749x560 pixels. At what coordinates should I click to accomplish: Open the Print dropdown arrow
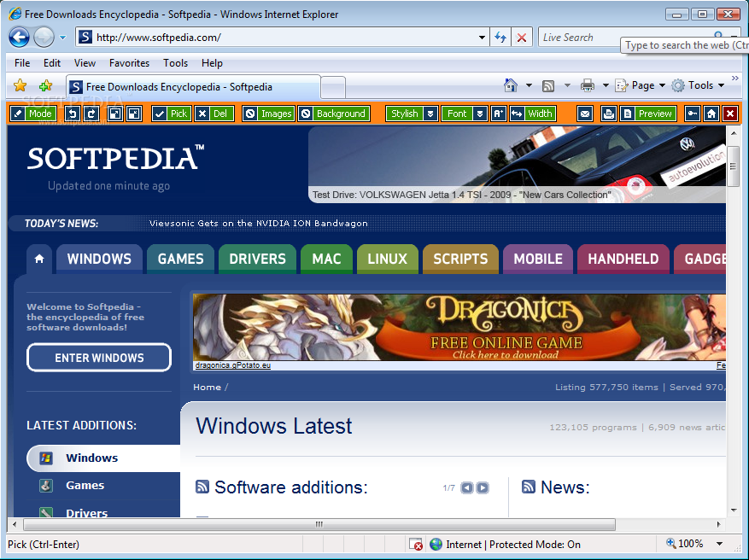tap(606, 85)
